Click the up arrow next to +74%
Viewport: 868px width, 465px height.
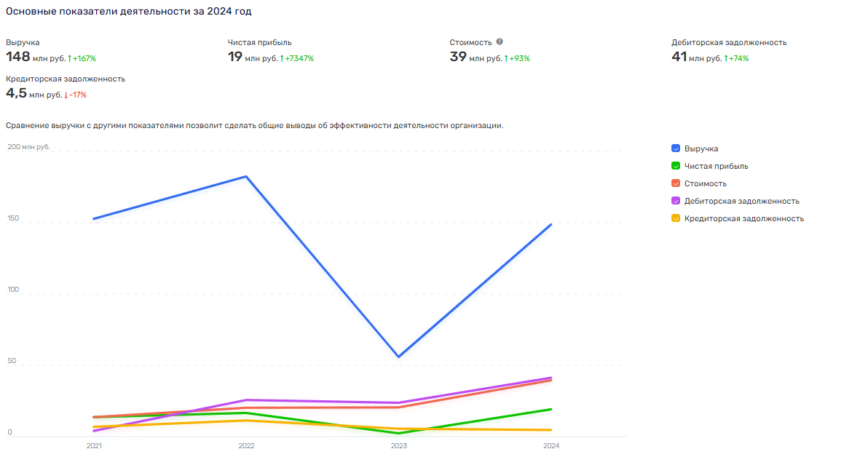pyautogui.click(x=726, y=58)
